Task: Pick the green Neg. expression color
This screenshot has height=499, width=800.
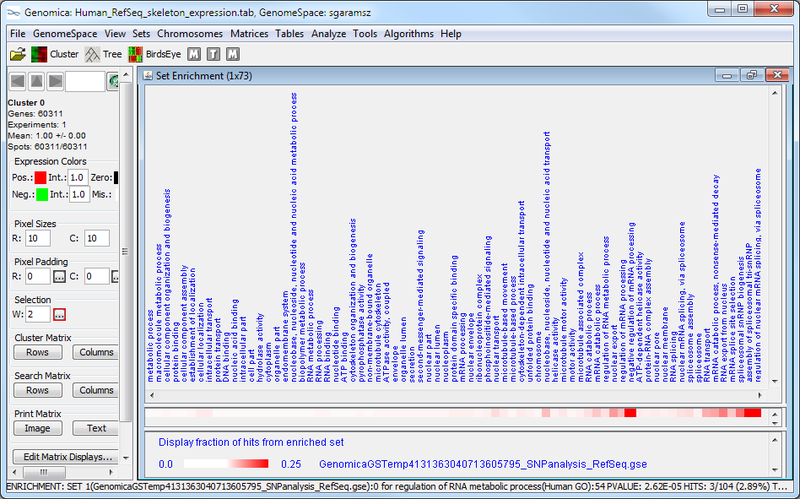Action: pos(42,194)
